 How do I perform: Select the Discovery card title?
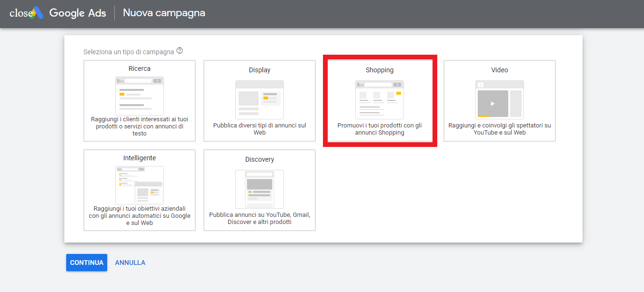(x=260, y=160)
